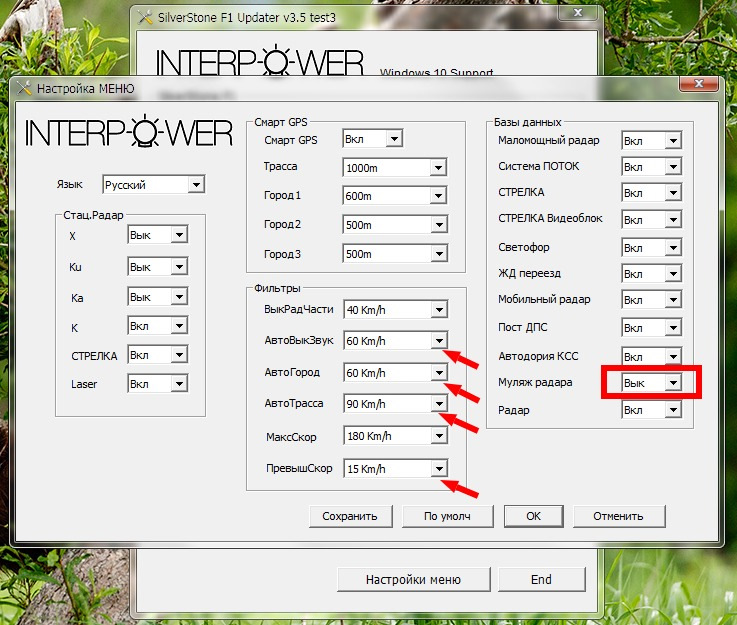Screen dimensions: 737x625
Task: Click the Фильтры group label
Action: [x=277, y=288]
